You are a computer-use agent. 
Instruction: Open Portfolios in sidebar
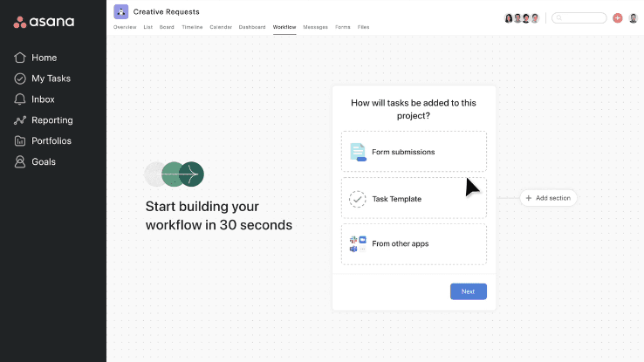point(51,140)
